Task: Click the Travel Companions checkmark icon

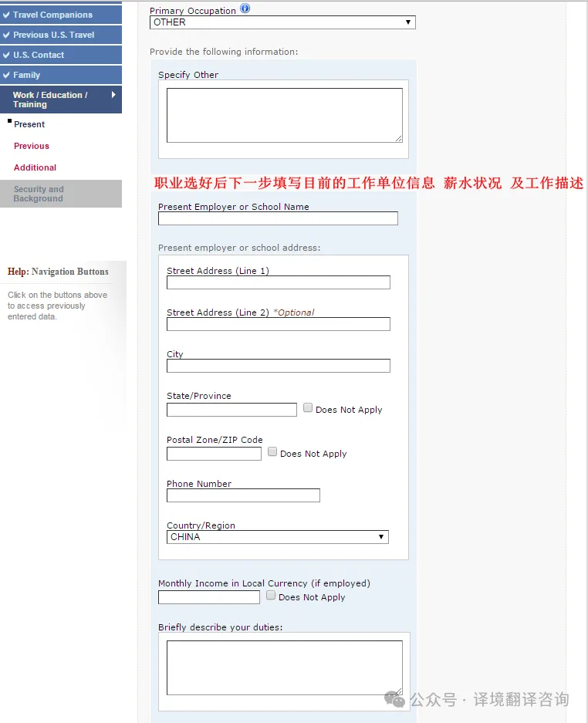Action: (6, 15)
